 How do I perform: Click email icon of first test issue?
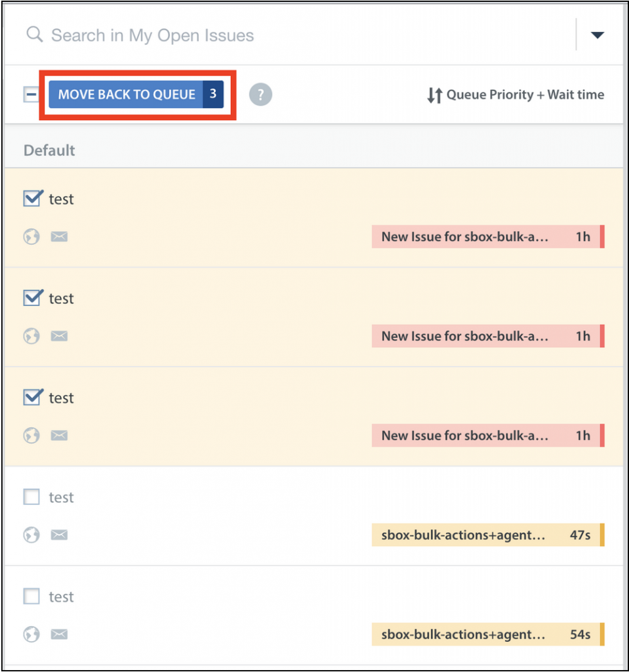59,236
